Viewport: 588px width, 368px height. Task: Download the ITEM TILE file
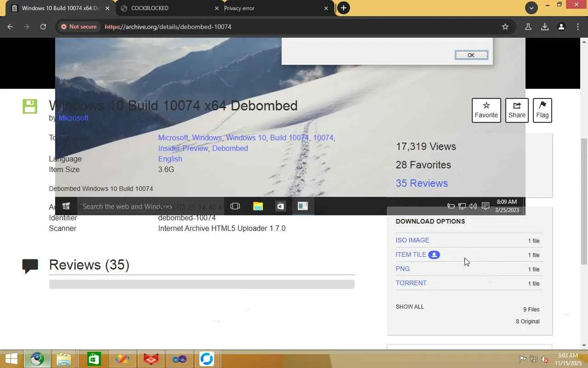(x=411, y=254)
